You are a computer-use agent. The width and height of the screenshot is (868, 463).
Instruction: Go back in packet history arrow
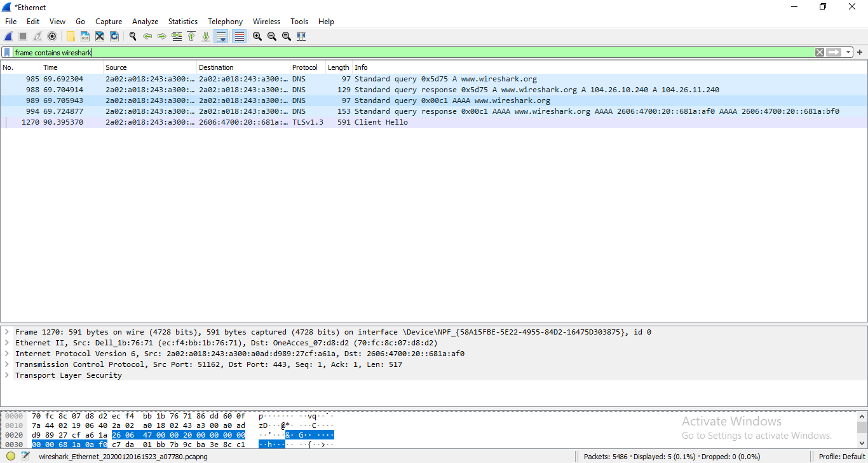click(147, 36)
